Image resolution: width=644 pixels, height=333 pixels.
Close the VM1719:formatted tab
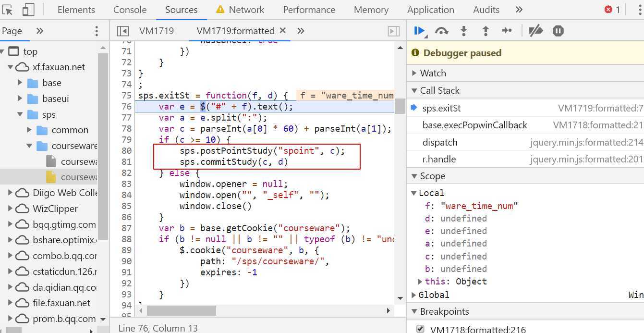[x=283, y=30]
